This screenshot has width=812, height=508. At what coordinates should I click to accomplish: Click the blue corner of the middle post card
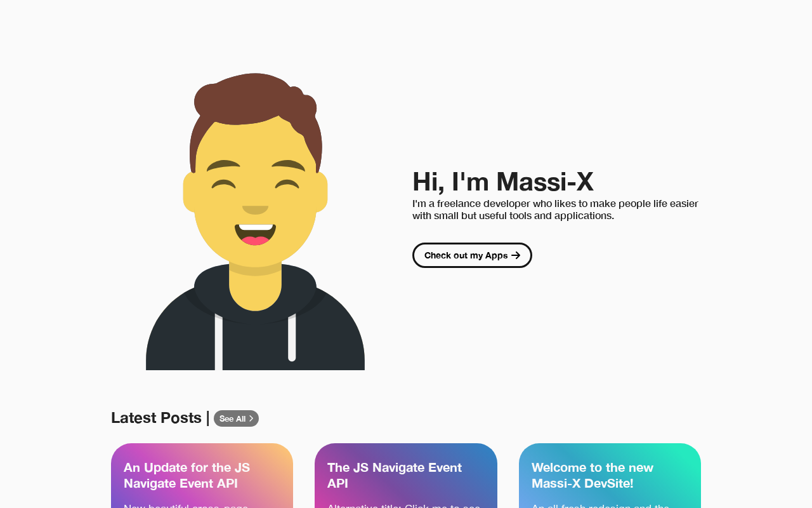tap(483, 456)
